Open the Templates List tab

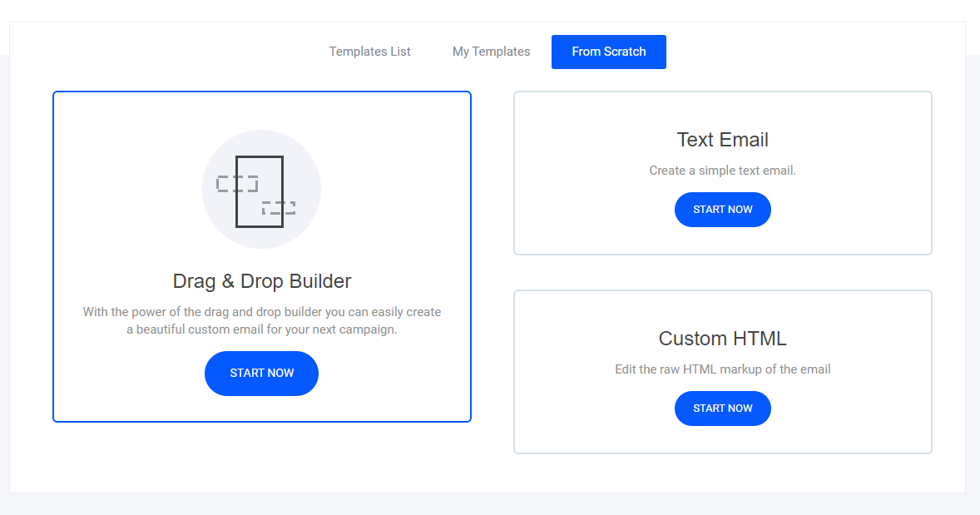369,52
